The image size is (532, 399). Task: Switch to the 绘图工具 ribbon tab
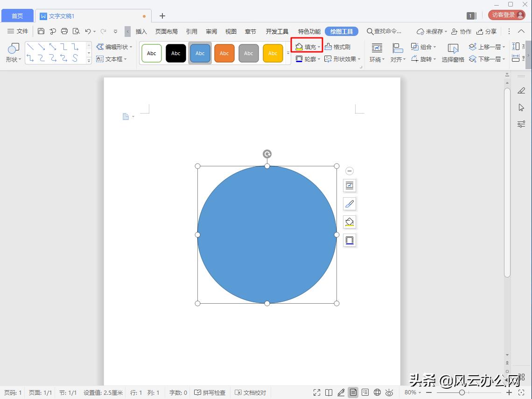coord(342,31)
